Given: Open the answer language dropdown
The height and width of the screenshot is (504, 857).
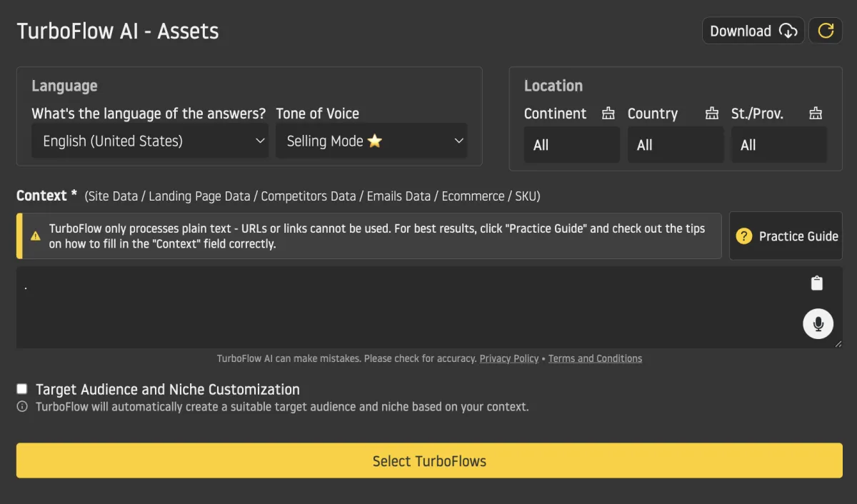Looking at the screenshot, I should (150, 141).
